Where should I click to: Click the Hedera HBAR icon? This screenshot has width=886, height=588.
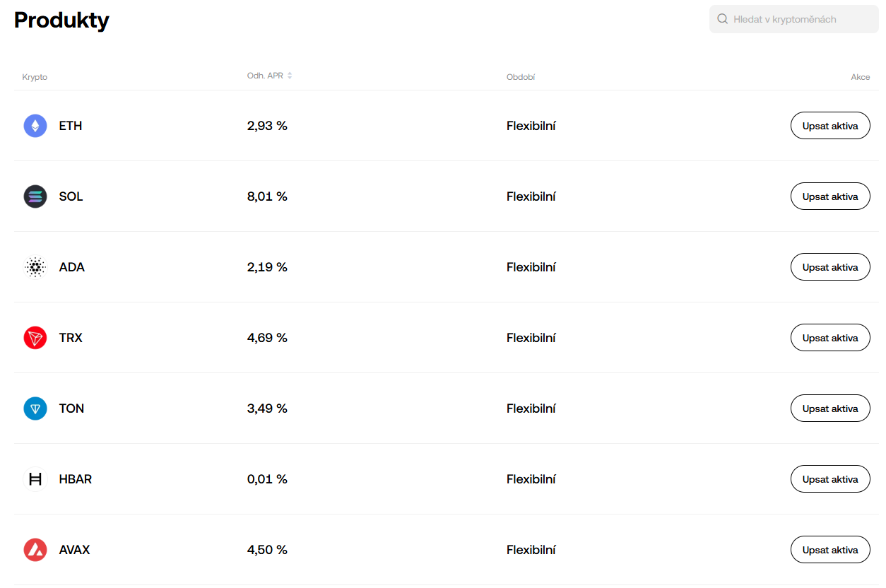[35, 479]
